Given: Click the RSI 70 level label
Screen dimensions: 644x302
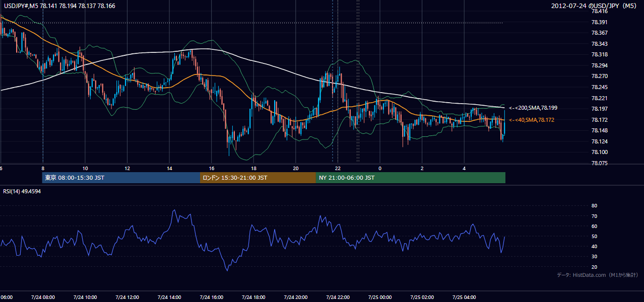Looking at the screenshot, I should [594, 216].
